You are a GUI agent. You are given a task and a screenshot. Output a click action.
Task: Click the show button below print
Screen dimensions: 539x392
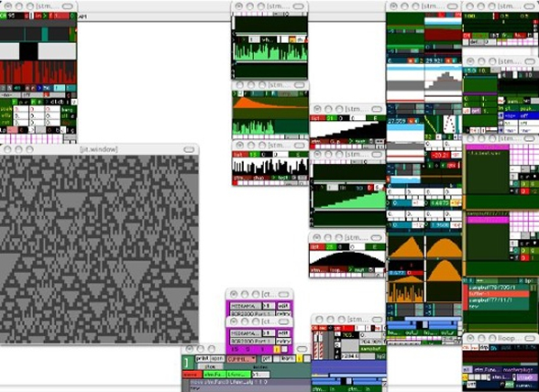tap(210, 366)
